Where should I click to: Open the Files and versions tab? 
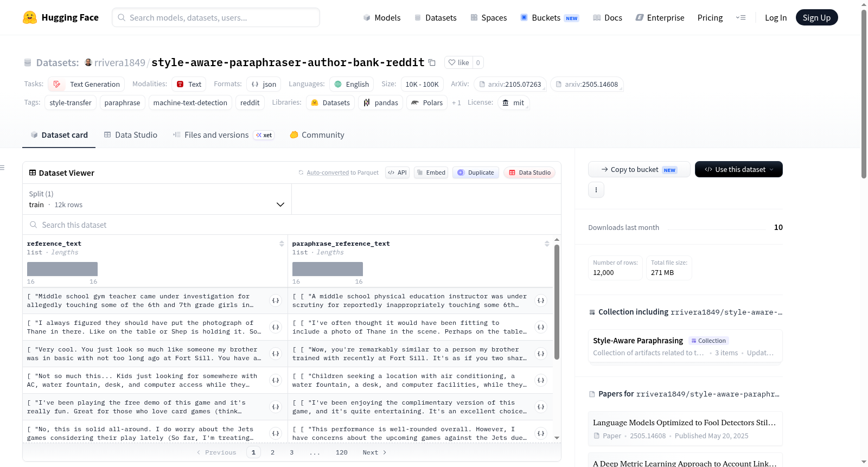tap(223, 135)
